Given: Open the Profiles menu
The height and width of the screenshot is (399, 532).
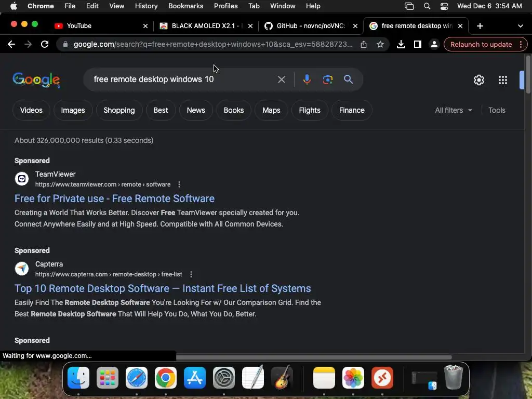Looking at the screenshot, I should click(x=225, y=6).
